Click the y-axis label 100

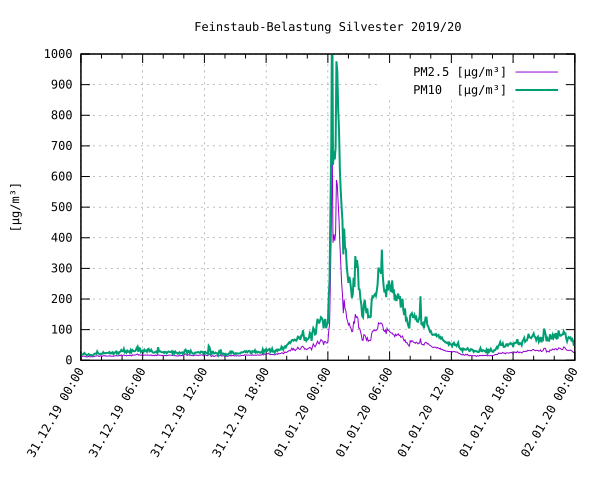pos(62,330)
